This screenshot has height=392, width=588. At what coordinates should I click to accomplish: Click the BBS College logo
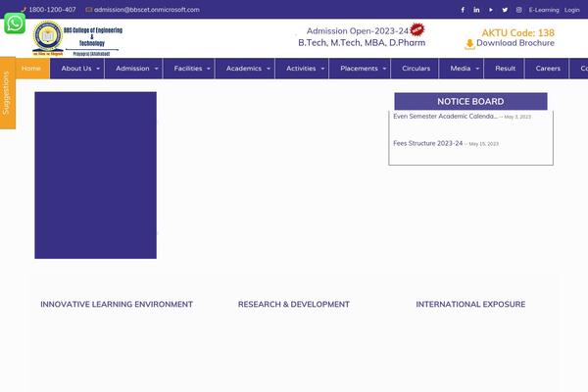[x=77, y=38]
